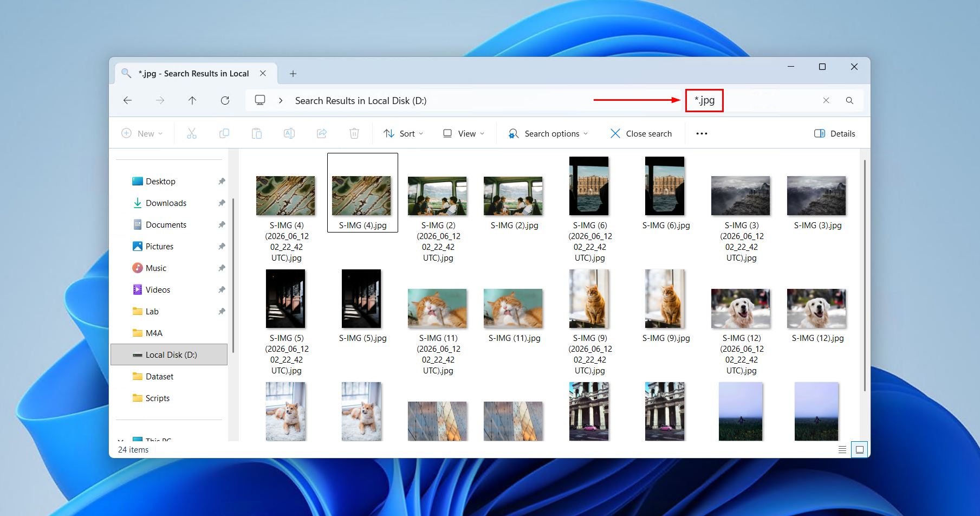Click the pin icon beside Documents
The height and width of the screenshot is (516, 980).
(x=222, y=225)
